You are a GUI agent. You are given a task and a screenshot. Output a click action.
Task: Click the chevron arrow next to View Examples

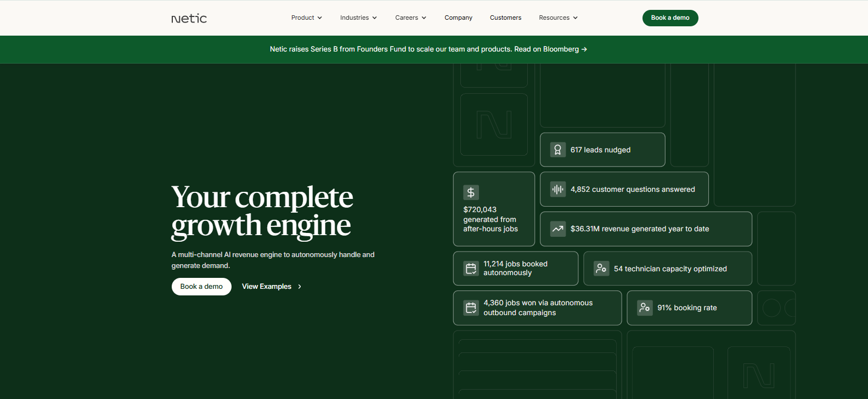(x=300, y=287)
